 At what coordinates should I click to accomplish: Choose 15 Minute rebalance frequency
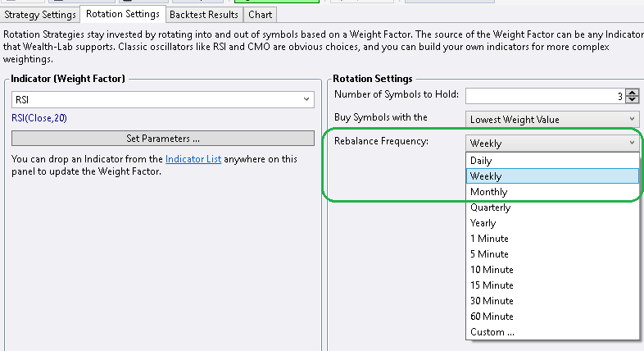click(492, 285)
